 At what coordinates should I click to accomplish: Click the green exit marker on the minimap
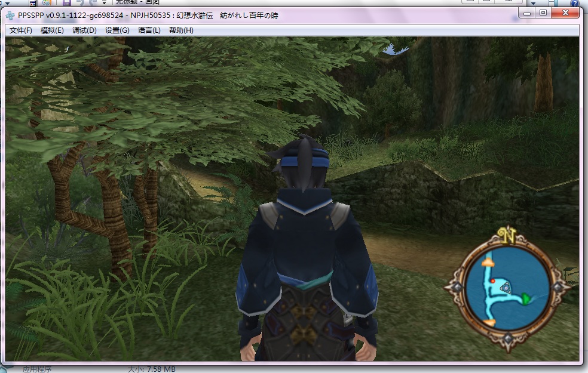526,298
